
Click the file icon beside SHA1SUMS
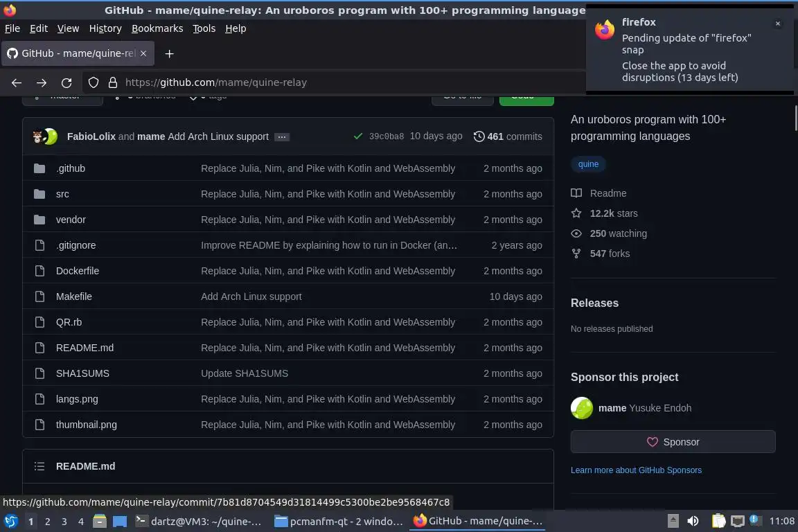[x=39, y=373]
